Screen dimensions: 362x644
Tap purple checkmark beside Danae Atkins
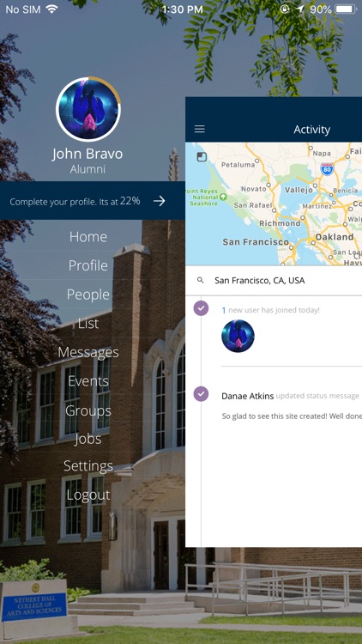click(x=201, y=394)
